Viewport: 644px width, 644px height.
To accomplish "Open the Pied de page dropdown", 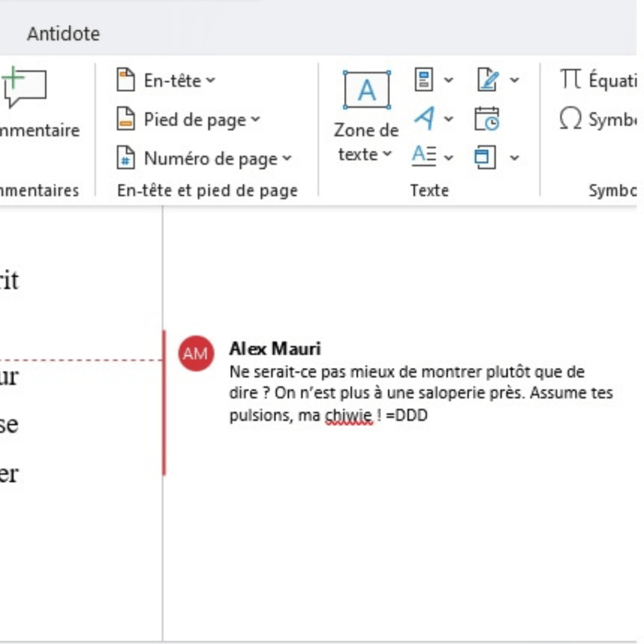I will tap(255, 119).
